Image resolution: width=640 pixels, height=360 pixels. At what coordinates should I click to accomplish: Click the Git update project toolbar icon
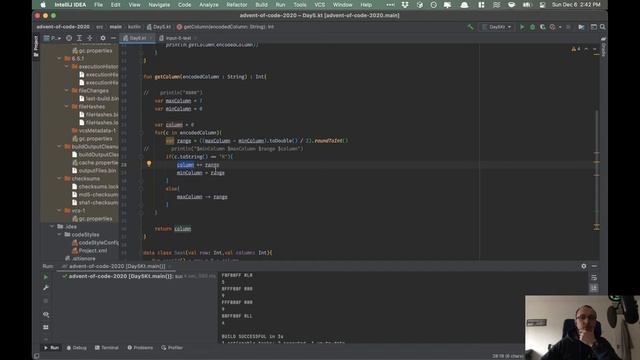point(581,27)
